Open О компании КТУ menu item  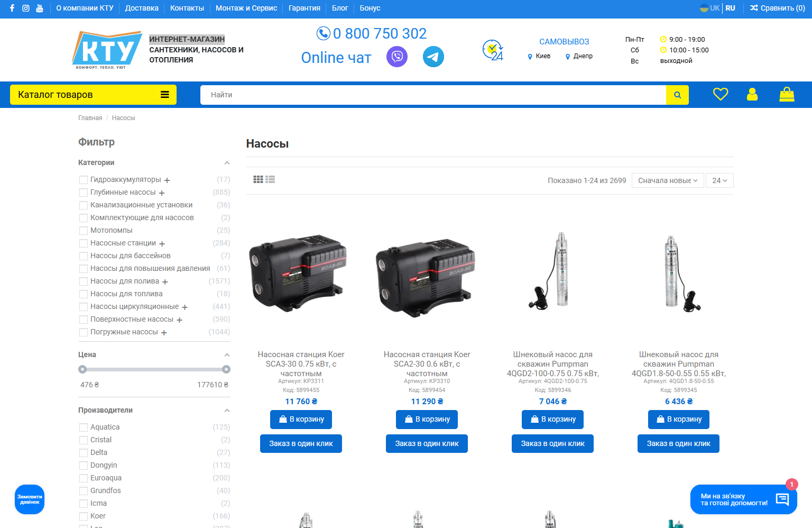pos(85,8)
